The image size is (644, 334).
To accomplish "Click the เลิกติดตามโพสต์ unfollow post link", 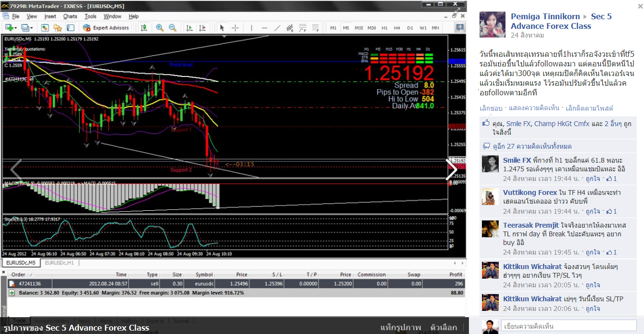I will point(589,108).
